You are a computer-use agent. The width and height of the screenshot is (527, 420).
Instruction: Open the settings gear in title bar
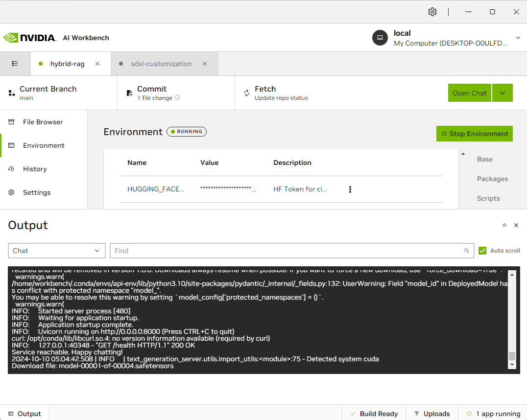(x=432, y=12)
